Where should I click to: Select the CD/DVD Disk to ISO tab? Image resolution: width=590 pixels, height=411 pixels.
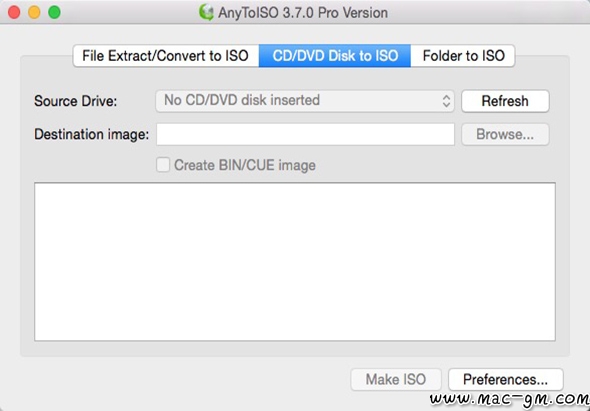335,56
